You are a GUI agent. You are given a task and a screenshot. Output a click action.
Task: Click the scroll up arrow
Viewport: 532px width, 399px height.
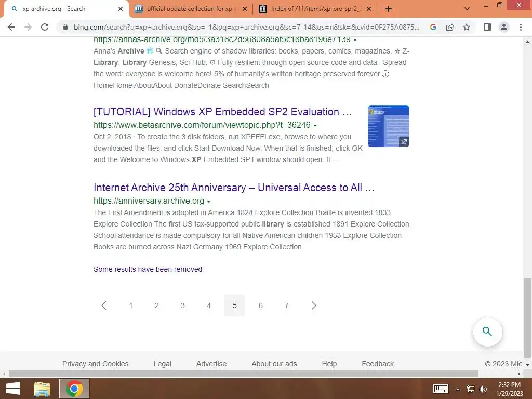(527, 42)
